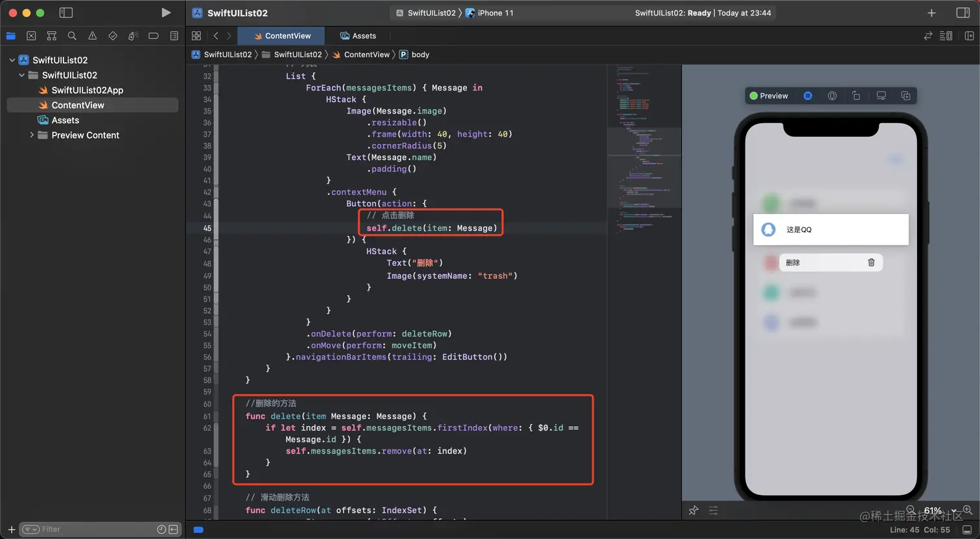Click the plus Library button
The width and height of the screenshot is (980, 539).
(x=931, y=12)
